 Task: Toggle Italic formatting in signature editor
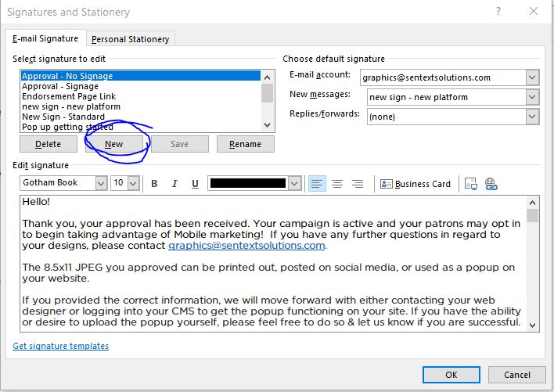pos(174,184)
